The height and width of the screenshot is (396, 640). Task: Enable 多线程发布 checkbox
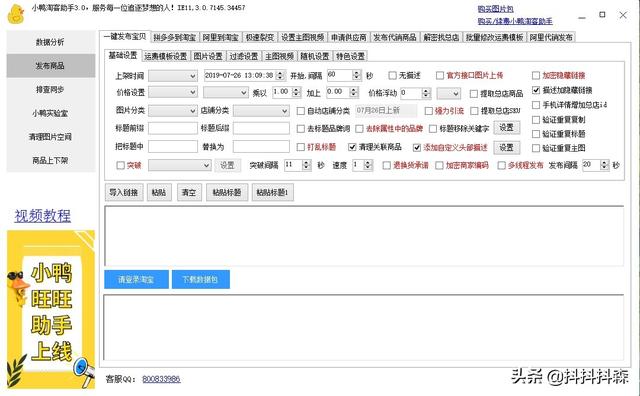point(501,165)
